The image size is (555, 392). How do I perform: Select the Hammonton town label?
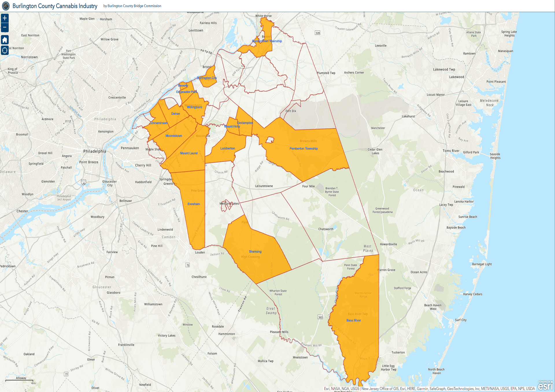227,334
